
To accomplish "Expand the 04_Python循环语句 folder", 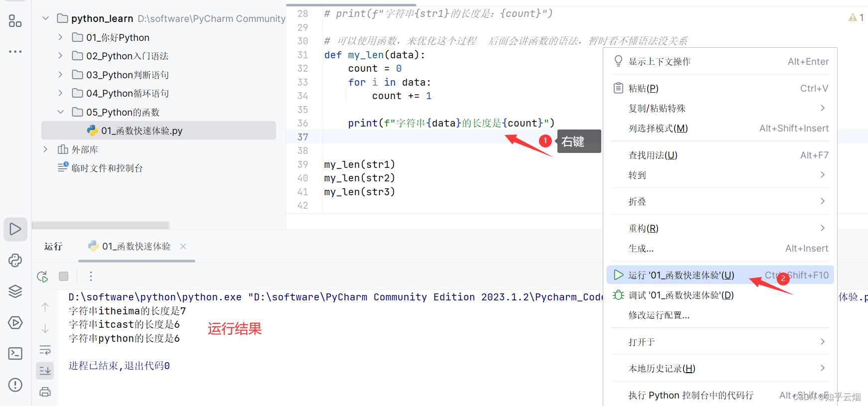I will [x=60, y=93].
